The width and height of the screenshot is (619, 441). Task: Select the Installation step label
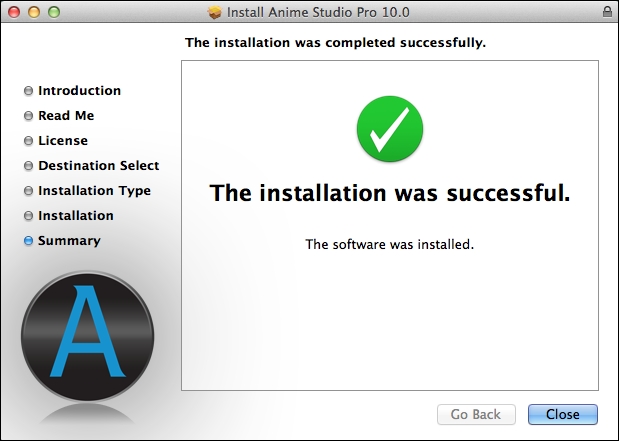[76, 216]
